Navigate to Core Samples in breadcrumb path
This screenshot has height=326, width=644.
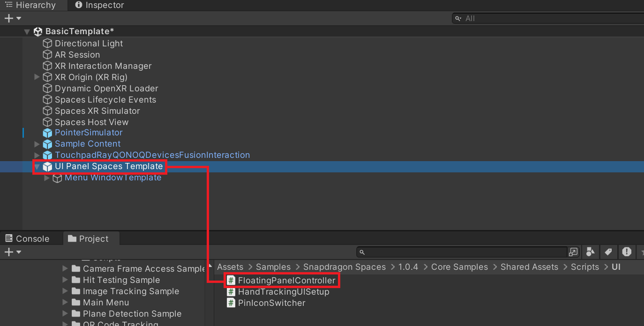(459, 267)
